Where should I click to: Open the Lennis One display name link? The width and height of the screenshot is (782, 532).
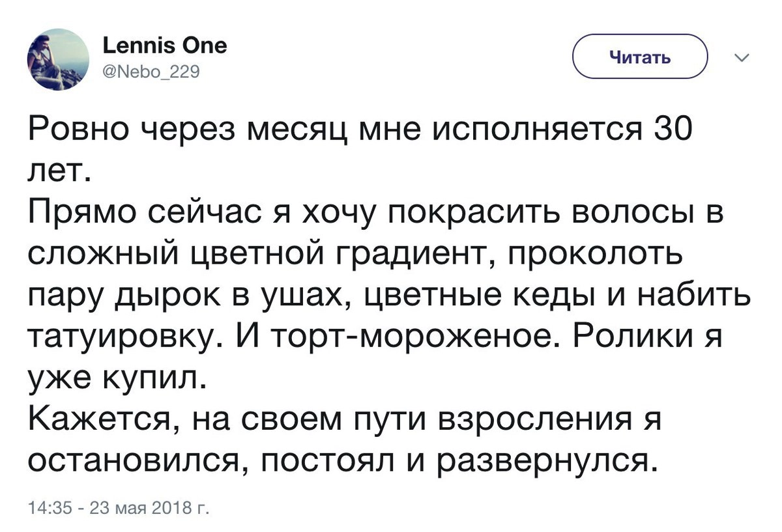coord(165,47)
